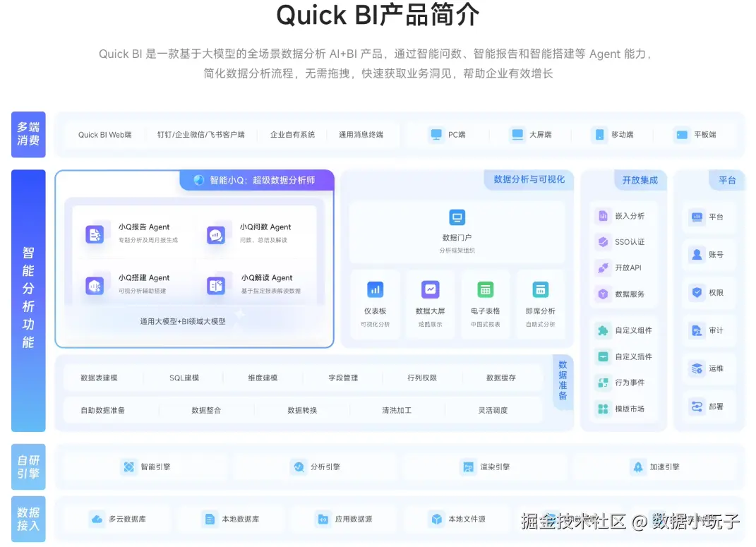Click the 企业自有系统 item

click(292, 135)
